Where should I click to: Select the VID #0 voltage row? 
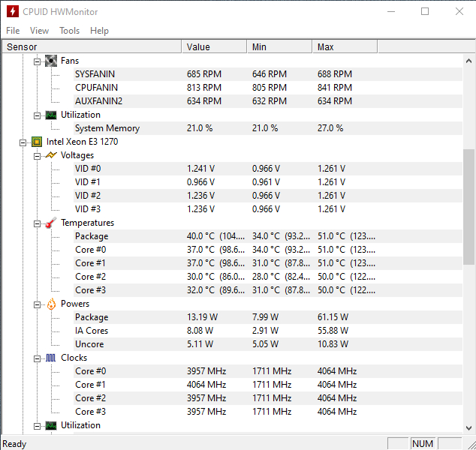tap(268, 169)
